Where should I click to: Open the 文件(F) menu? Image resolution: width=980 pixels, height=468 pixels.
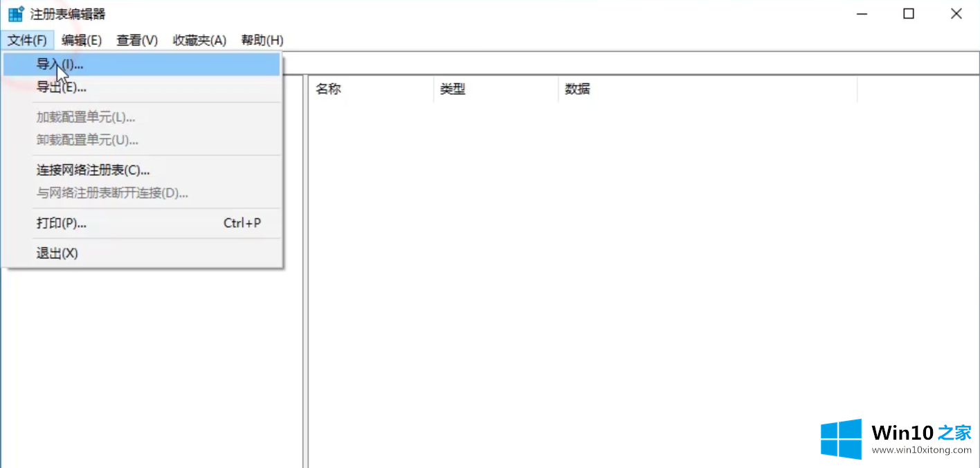[x=27, y=40]
